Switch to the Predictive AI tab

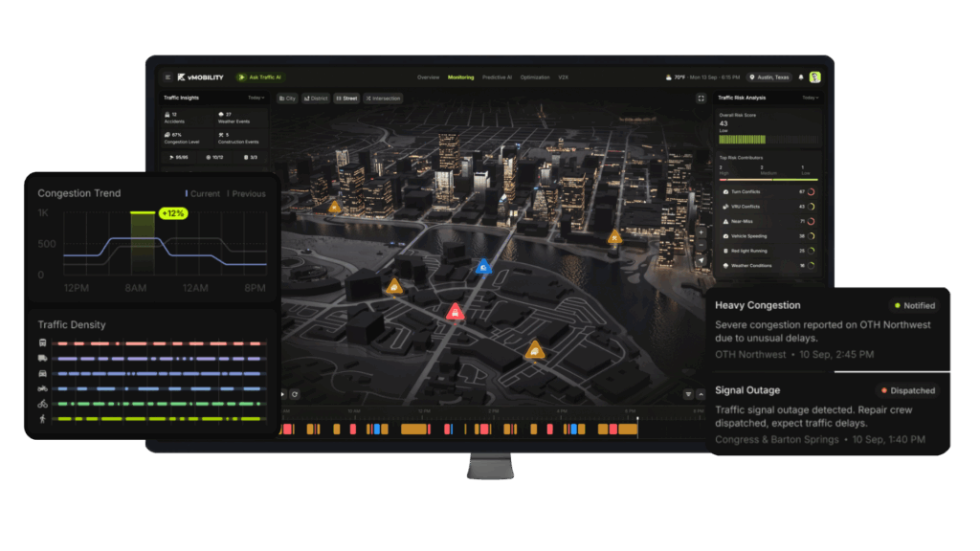[497, 77]
